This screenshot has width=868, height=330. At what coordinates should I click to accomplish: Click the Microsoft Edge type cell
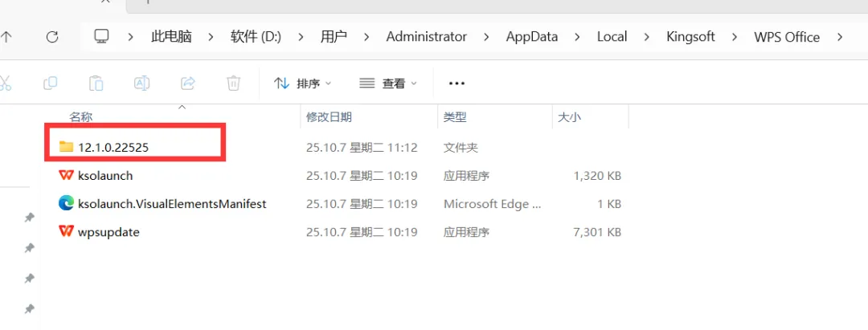click(493, 204)
